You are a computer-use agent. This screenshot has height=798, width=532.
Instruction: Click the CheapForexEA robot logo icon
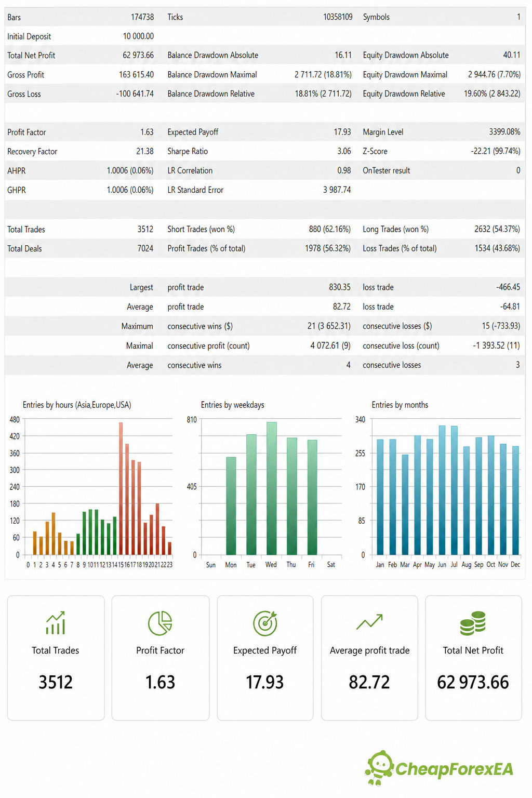[379, 768]
